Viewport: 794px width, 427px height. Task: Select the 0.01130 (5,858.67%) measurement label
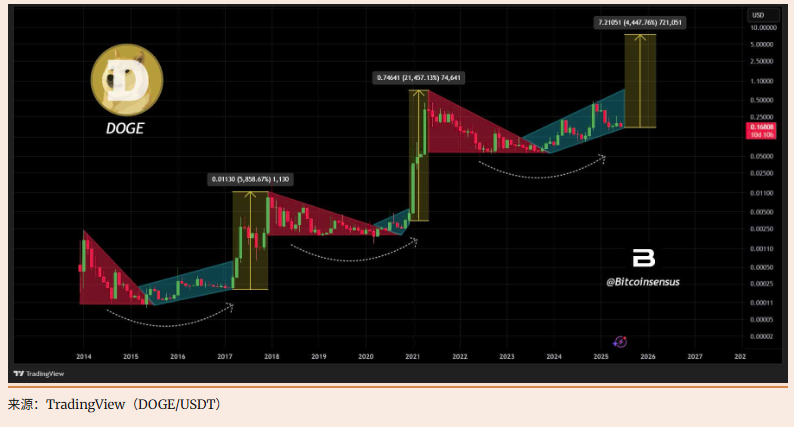coord(250,179)
